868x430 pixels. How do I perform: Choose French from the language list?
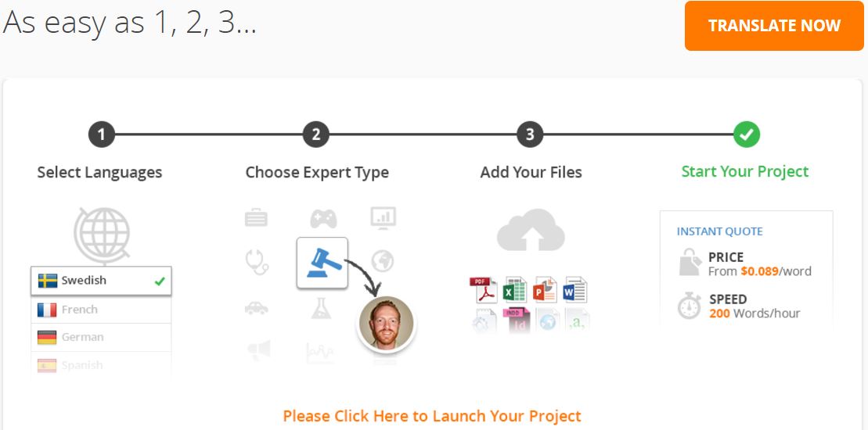(x=101, y=310)
